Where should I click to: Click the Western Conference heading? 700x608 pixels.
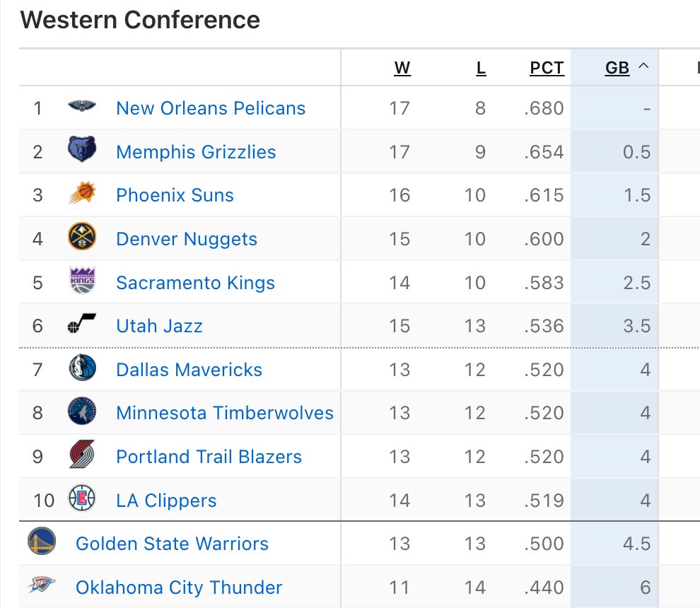point(140,20)
